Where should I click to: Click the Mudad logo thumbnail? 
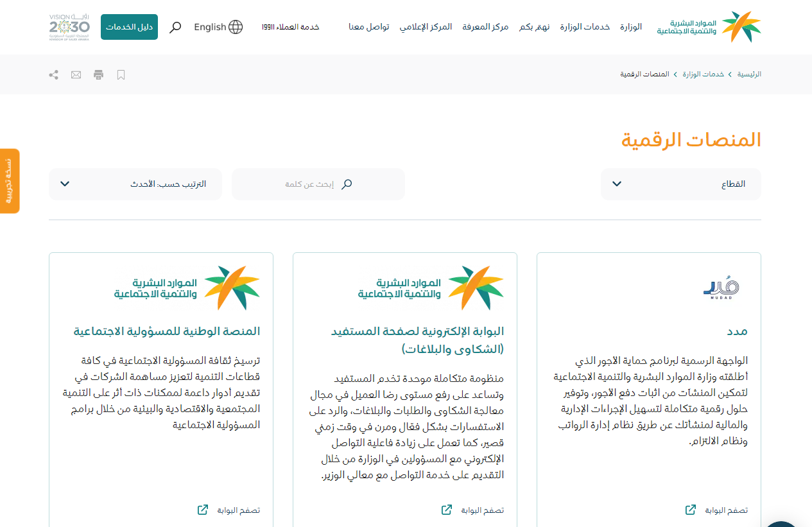pyautogui.click(x=721, y=288)
